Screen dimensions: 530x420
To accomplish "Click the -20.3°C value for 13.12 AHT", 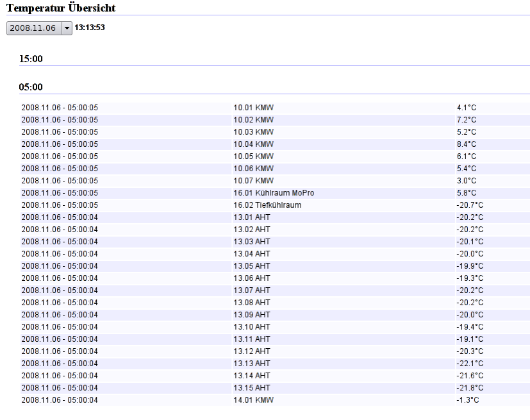I will (x=470, y=351).
